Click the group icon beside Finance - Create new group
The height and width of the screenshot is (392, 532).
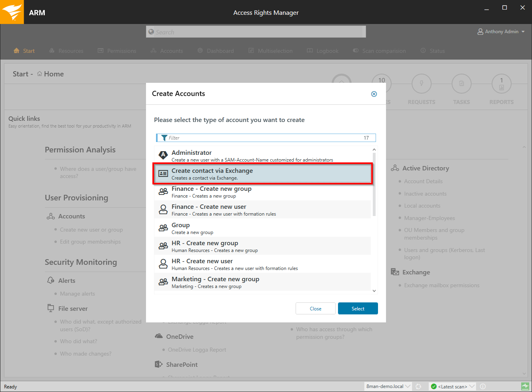(x=163, y=192)
